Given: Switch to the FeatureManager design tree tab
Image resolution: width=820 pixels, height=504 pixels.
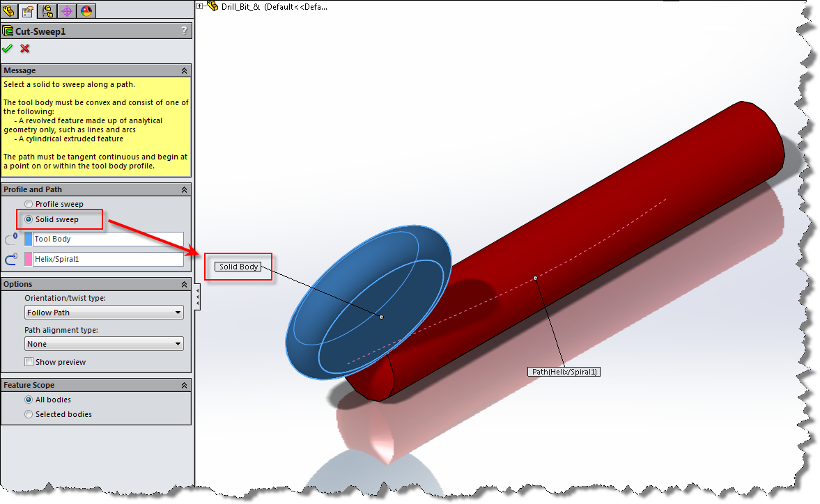Looking at the screenshot, I should click(x=10, y=10).
